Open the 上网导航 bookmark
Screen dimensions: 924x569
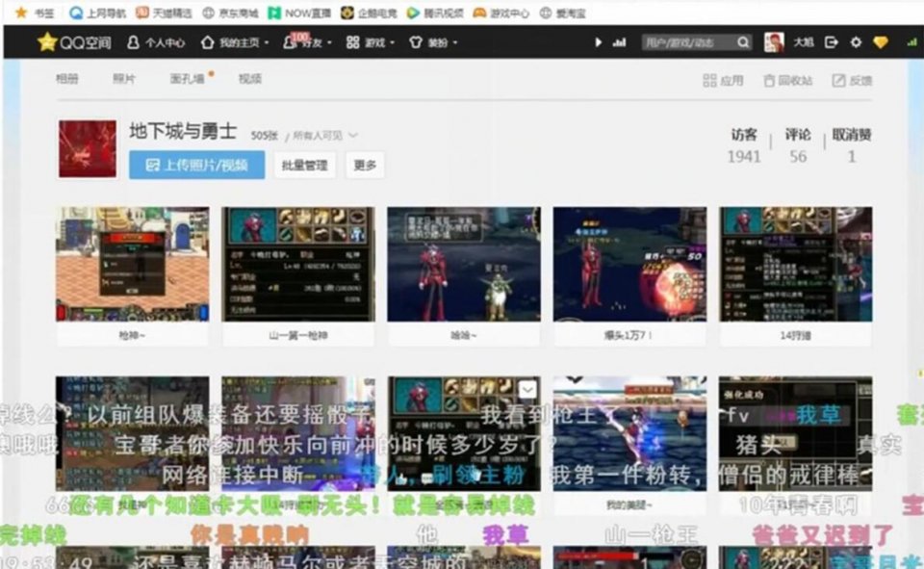click(98, 13)
